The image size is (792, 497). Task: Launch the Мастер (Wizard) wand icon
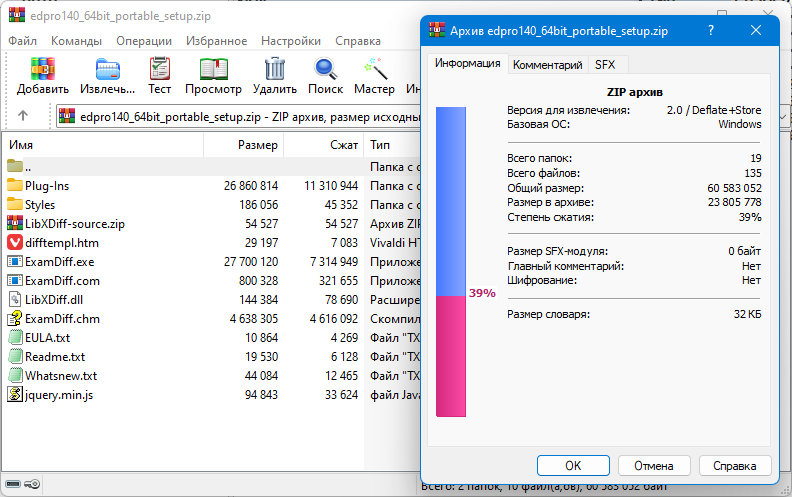tap(375, 69)
